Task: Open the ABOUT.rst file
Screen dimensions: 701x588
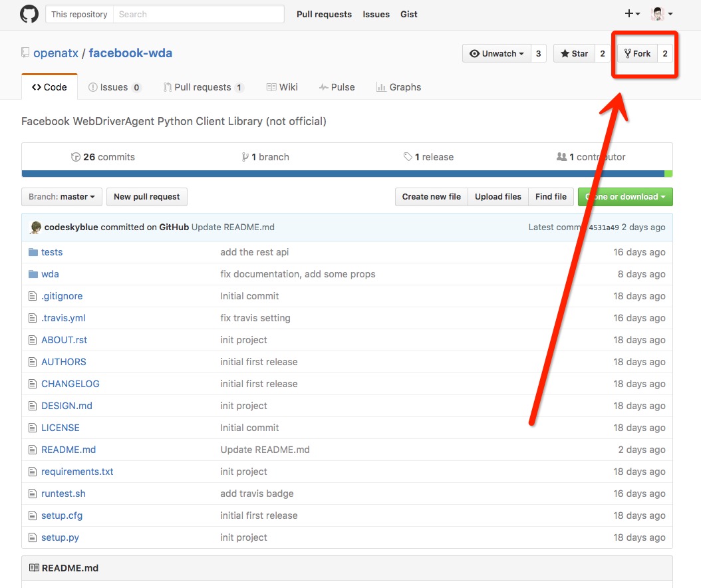Action: click(x=64, y=340)
